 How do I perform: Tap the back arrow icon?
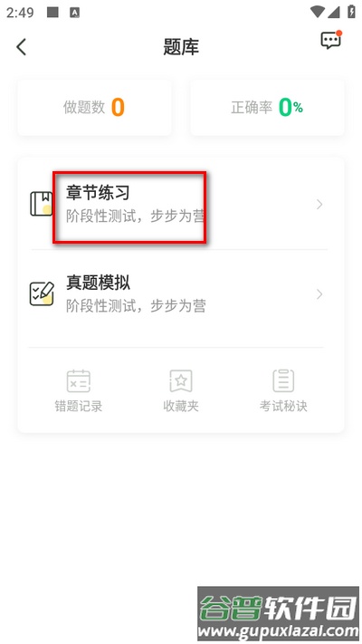22,47
